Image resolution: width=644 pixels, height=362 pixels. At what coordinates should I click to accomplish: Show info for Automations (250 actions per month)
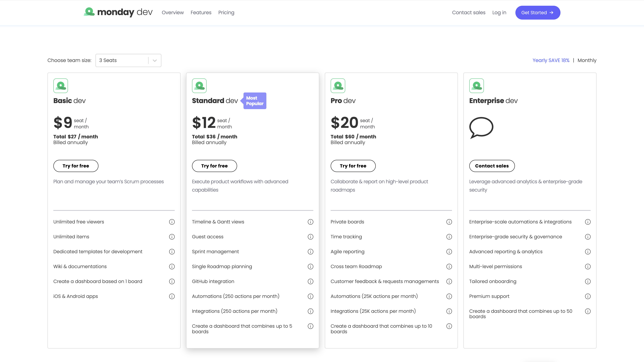311,296
